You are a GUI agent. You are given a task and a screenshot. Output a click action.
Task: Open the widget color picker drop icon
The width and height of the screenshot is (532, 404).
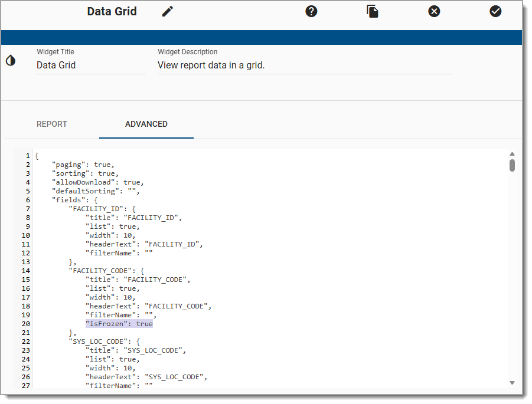click(x=11, y=60)
